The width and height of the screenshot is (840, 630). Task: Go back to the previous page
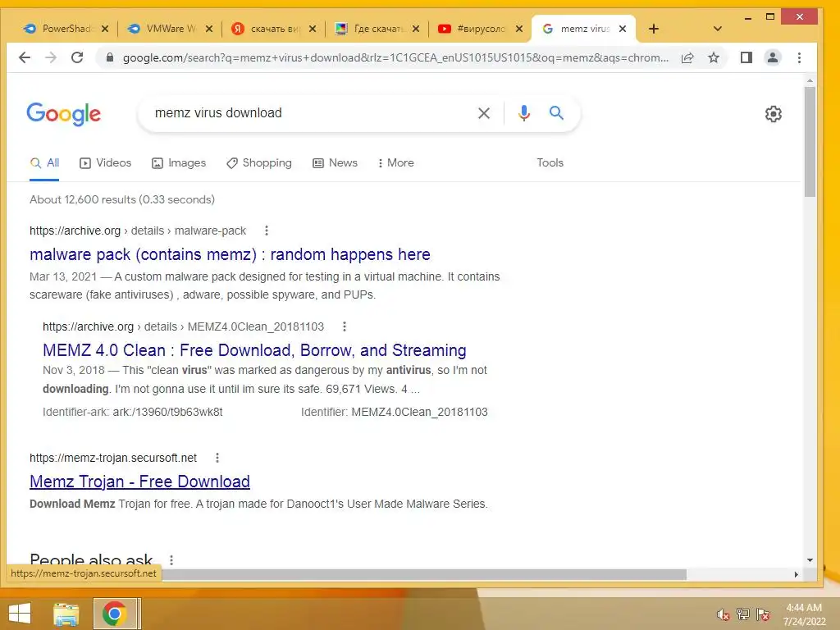[x=25, y=57]
